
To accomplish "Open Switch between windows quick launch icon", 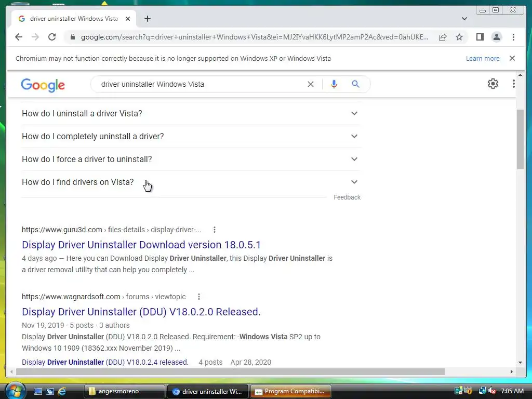I will (x=49, y=391).
